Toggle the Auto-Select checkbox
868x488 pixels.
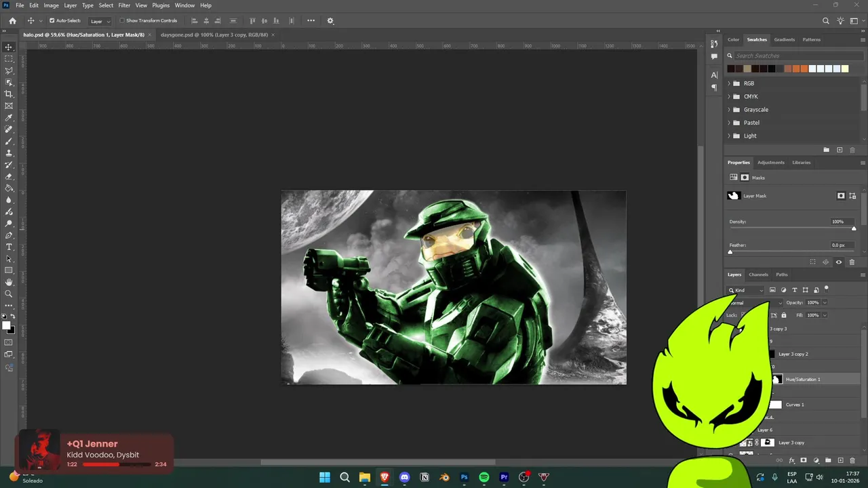52,21
